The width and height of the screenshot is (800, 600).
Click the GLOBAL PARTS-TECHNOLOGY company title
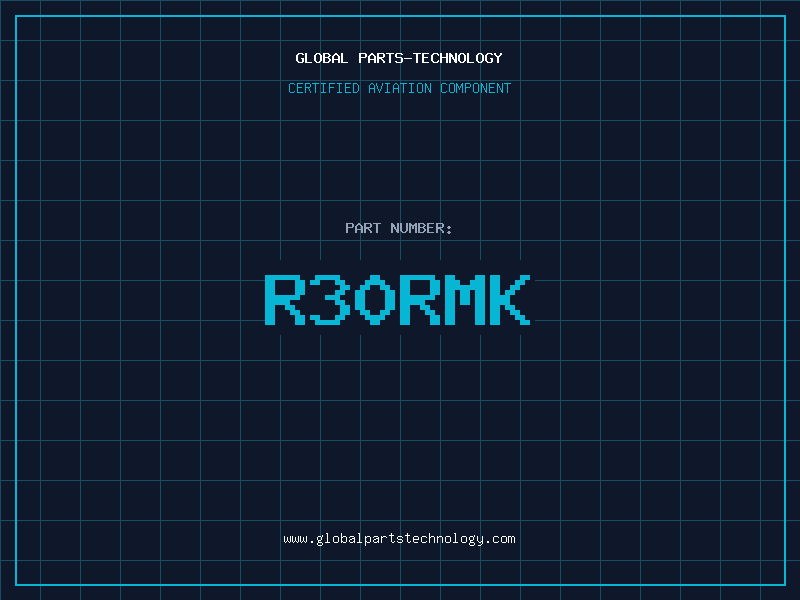[x=399, y=58]
